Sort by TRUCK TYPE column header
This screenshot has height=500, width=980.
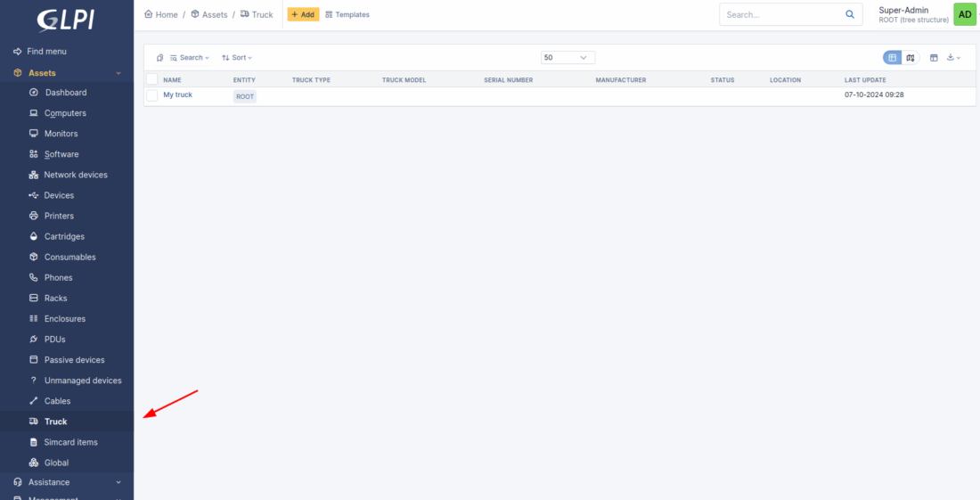click(x=311, y=80)
